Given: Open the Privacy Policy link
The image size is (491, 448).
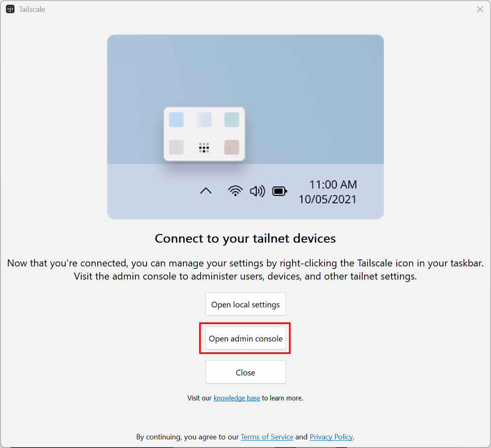Looking at the screenshot, I should (x=331, y=437).
